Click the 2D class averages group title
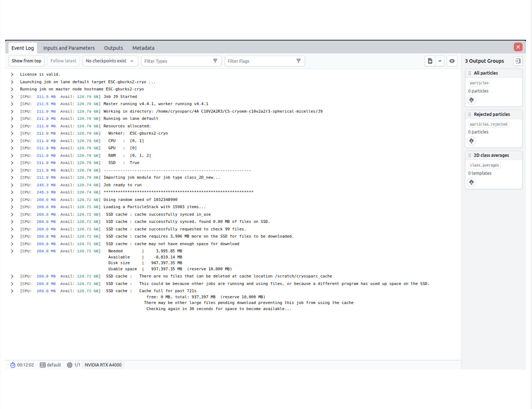Screen dimensions: 532x409 pos(491,155)
